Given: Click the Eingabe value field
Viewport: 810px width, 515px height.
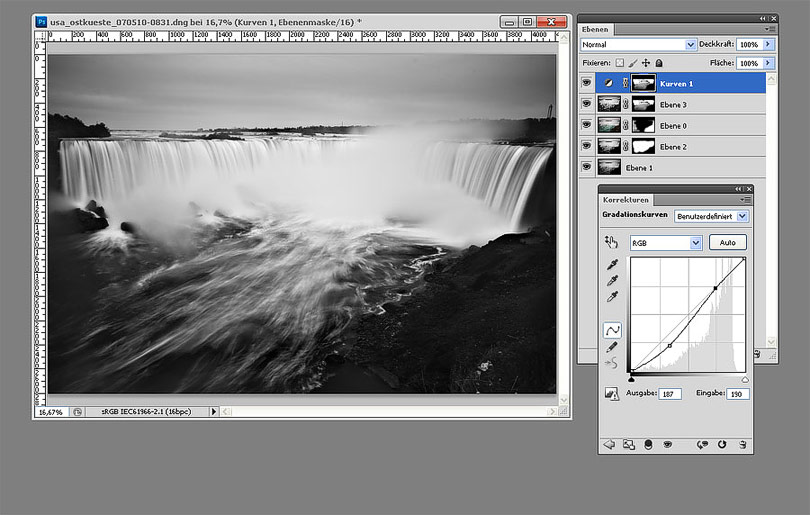Looking at the screenshot, I should [x=738, y=394].
